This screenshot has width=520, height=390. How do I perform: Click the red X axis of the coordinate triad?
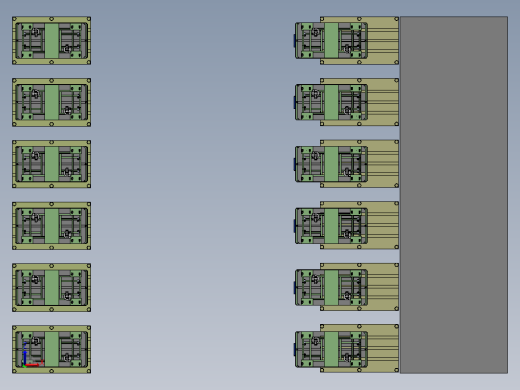(33, 365)
